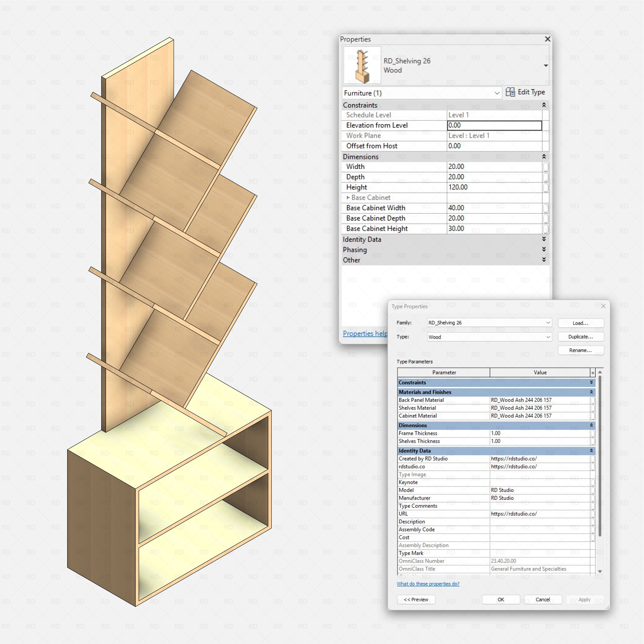Collapse the Dimensions section in Properties

coord(544,157)
